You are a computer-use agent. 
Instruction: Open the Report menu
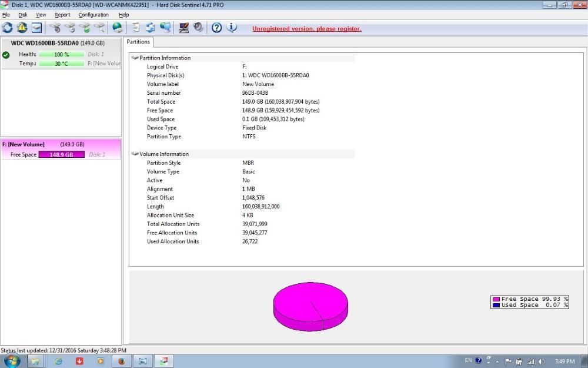tap(62, 15)
